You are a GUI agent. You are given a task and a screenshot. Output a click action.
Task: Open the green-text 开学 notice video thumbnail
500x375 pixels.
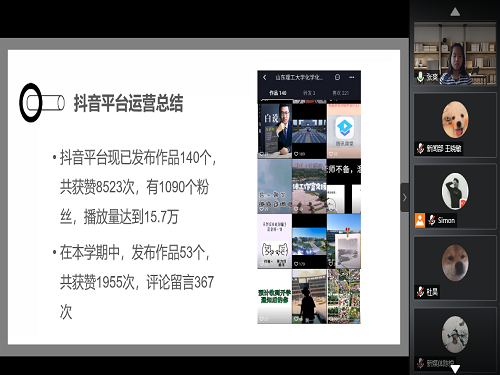(275, 296)
